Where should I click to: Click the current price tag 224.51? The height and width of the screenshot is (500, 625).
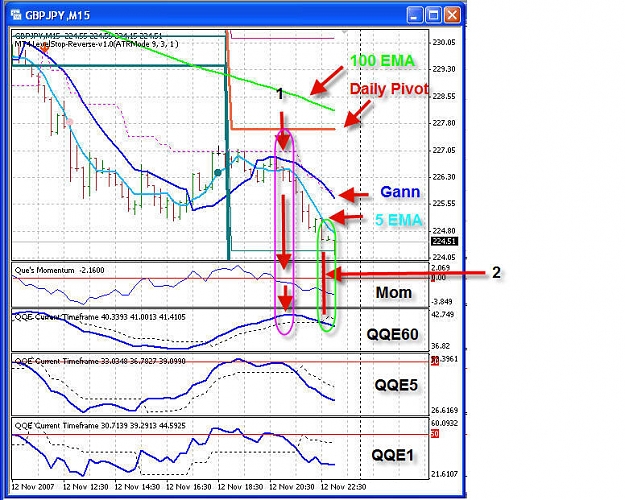[444, 241]
